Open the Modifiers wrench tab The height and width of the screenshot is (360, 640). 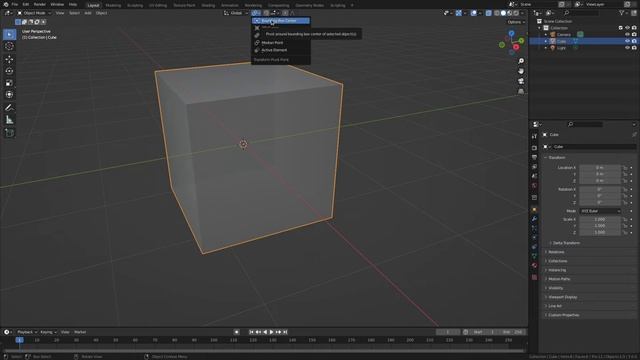[534, 219]
